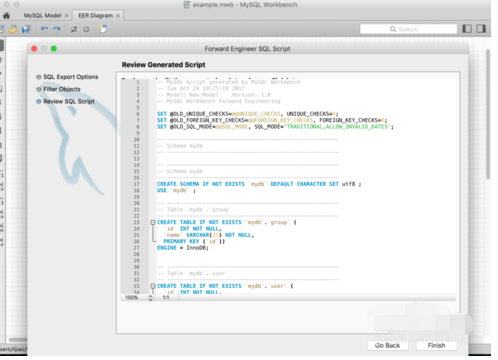Viewport: 498px width, 360px height.
Task: Click the `name` VARCHAR(45) NOT NULL line
Action: [x=209, y=235]
